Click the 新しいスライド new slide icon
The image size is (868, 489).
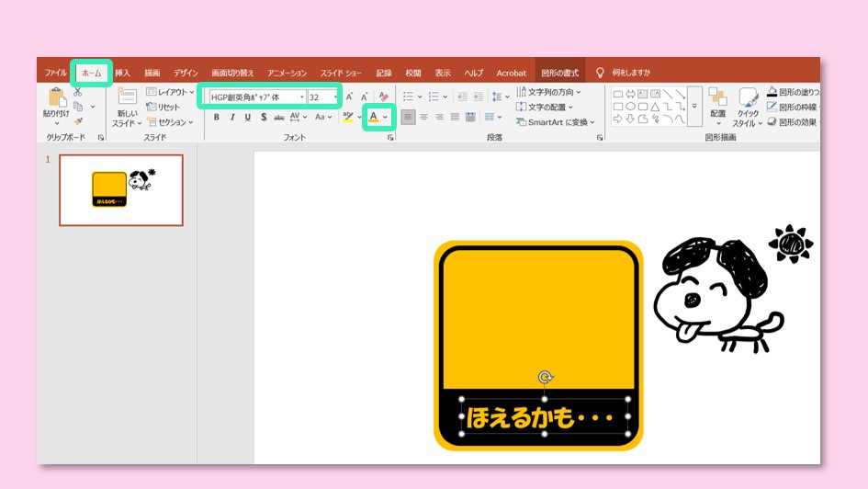point(127,97)
